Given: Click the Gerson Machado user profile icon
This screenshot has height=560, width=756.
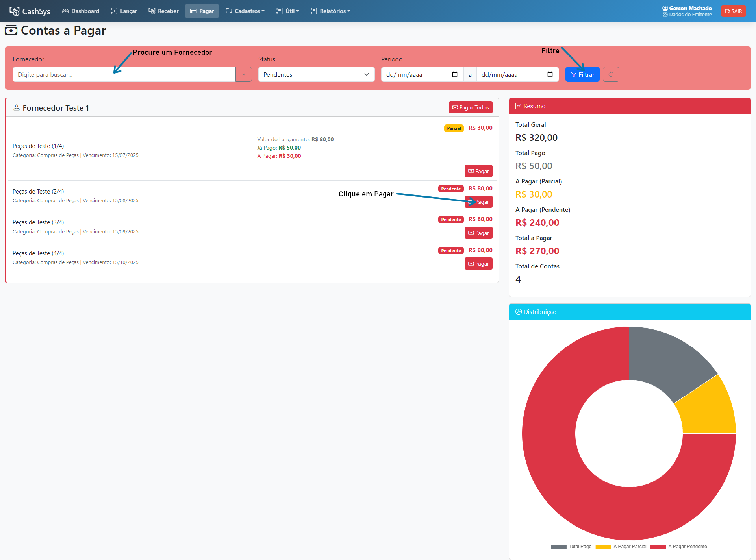Looking at the screenshot, I should click(x=665, y=8).
